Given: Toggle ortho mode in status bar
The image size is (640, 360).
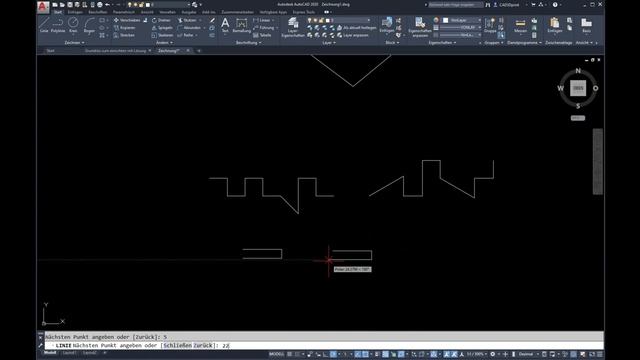Looking at the screenshot, I should click(326, 354).
